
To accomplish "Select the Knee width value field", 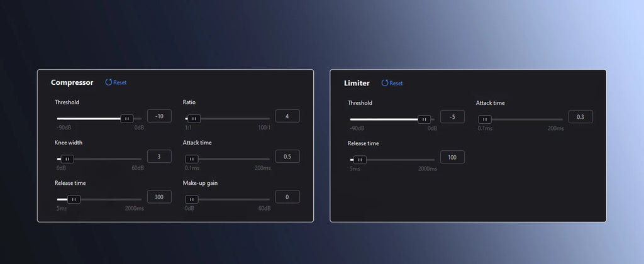I will pos(159,157).
